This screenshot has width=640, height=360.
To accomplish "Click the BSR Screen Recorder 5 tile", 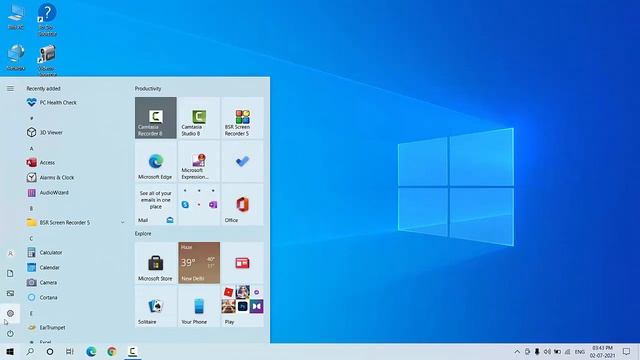I will pos(242,118).
